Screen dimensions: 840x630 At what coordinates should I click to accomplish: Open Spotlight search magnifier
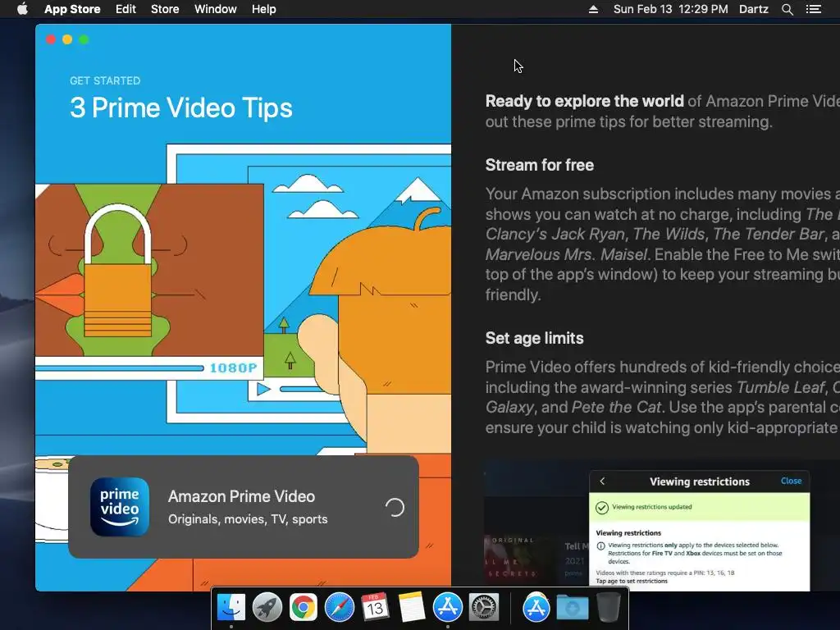coord(787,9)
